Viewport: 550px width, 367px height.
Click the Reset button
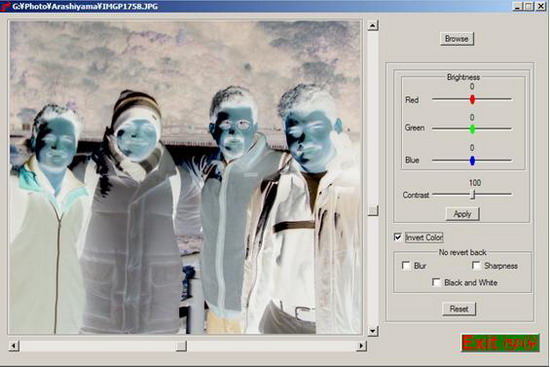(x=459, y=309)
